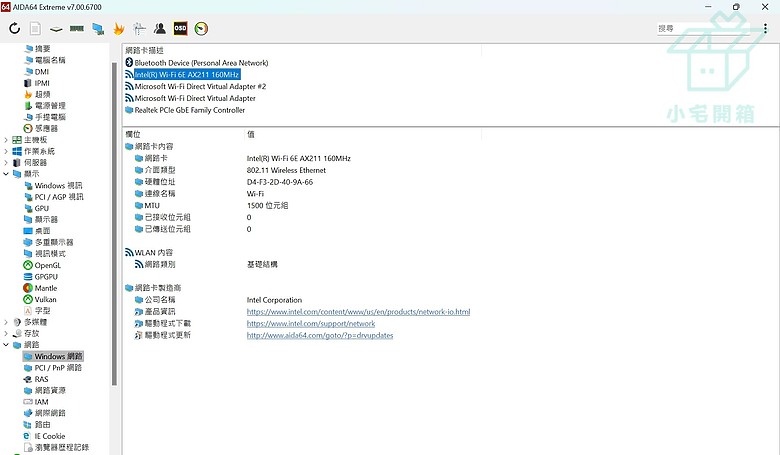Collapse the 顯示 tree node
The image size is (780, 455).
coord(5,174)
